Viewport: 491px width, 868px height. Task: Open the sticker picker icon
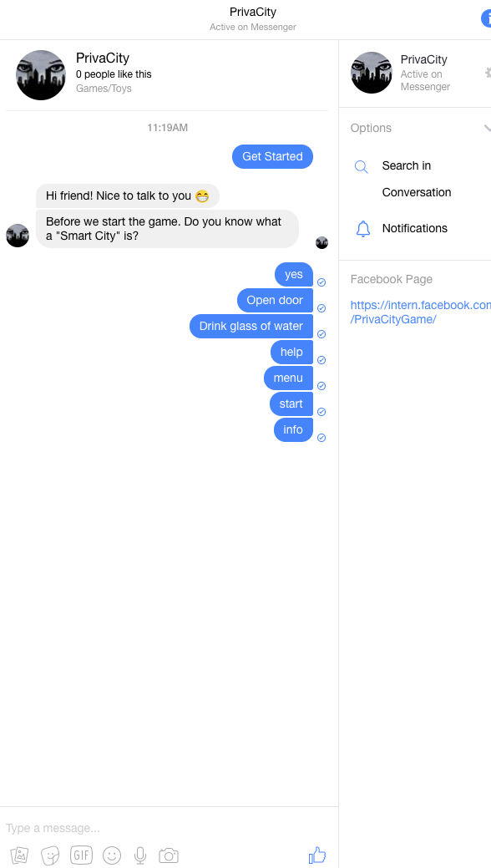coord(50,855)
